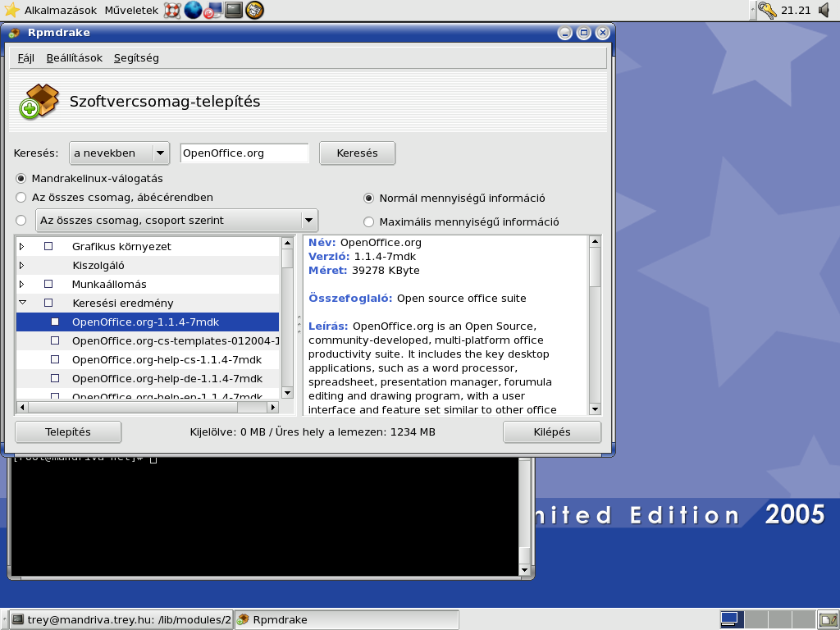This screenshot has width=840, height=630.
Task: Tick the Keresési eredmény checkbox
Action: coord(48,303)
